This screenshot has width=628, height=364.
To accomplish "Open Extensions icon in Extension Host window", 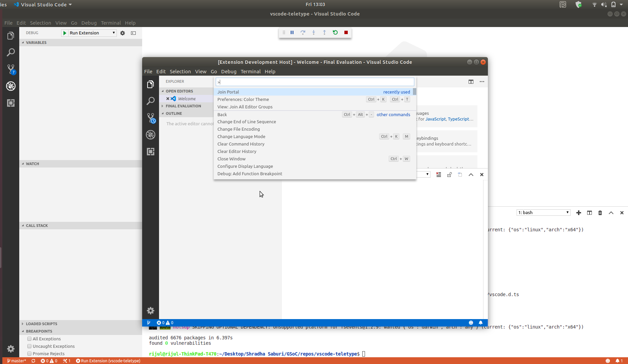I will pos(151,152).
